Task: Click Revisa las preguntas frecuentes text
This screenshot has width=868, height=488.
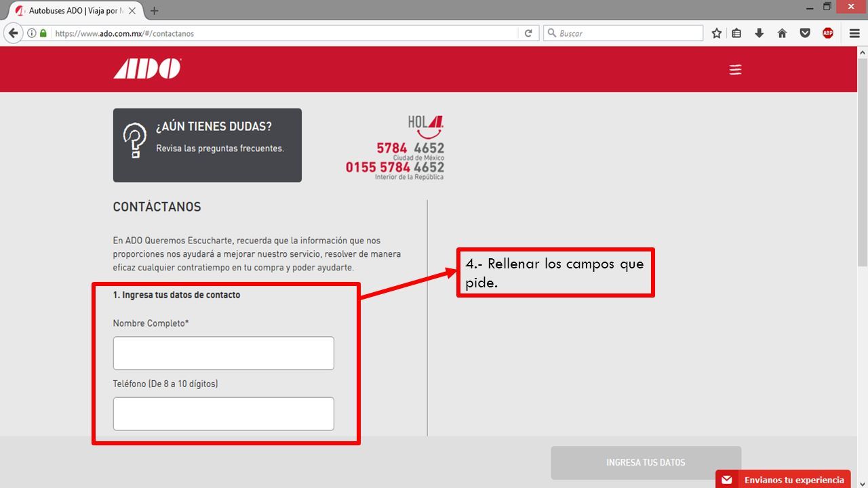Action: click(220, 148)
